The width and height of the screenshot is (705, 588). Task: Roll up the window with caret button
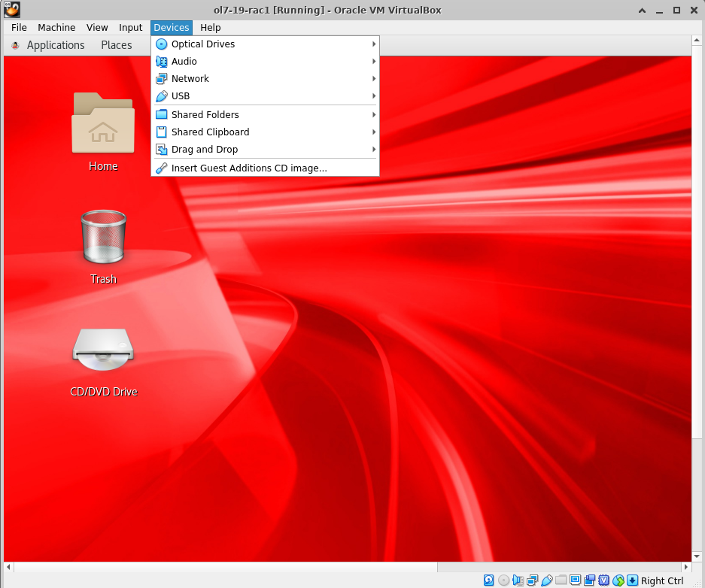pos(642,11)
